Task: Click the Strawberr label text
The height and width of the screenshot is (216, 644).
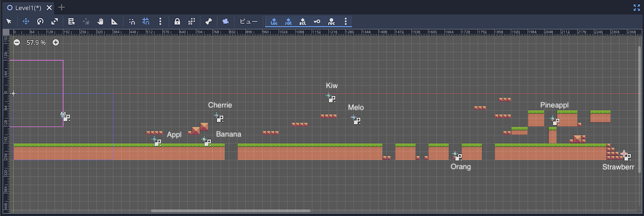Action: [618, 167]
